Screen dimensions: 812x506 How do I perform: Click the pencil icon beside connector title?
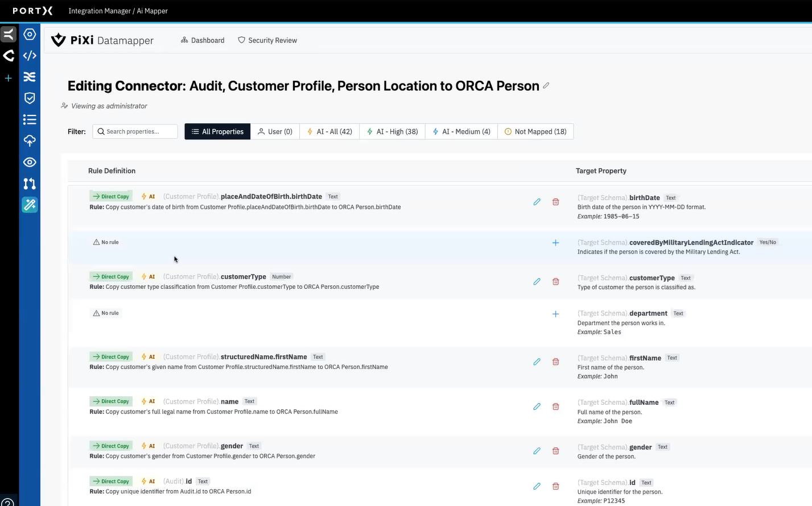tap(546, 86)
